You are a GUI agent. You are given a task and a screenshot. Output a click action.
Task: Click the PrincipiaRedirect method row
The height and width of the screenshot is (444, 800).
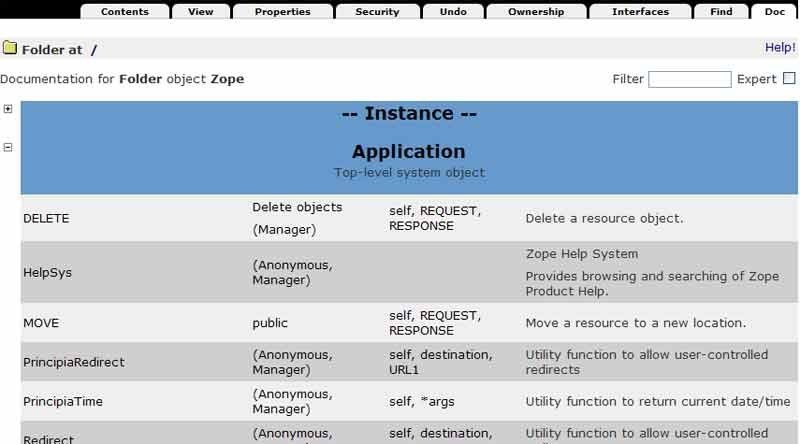73,362
